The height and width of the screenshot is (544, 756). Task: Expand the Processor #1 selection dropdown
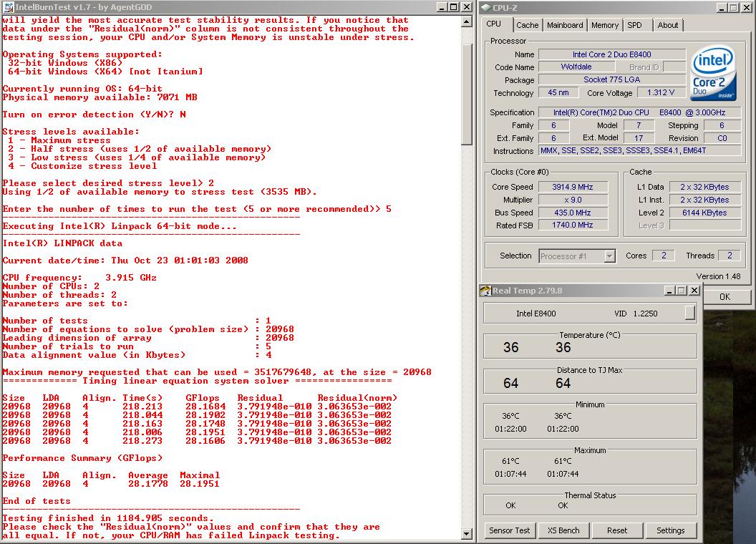[x=609, y=256]
